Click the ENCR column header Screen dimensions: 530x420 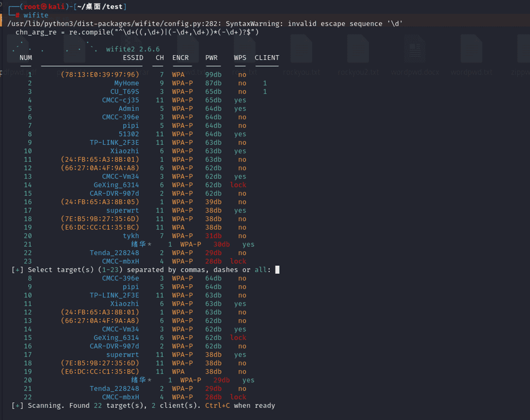(x=180, y=58)
